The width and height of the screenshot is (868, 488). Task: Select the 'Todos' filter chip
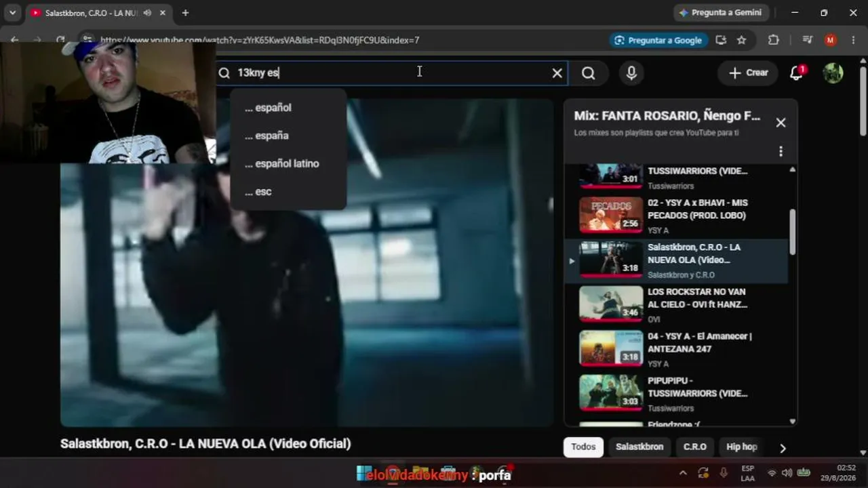pos(583,447)
